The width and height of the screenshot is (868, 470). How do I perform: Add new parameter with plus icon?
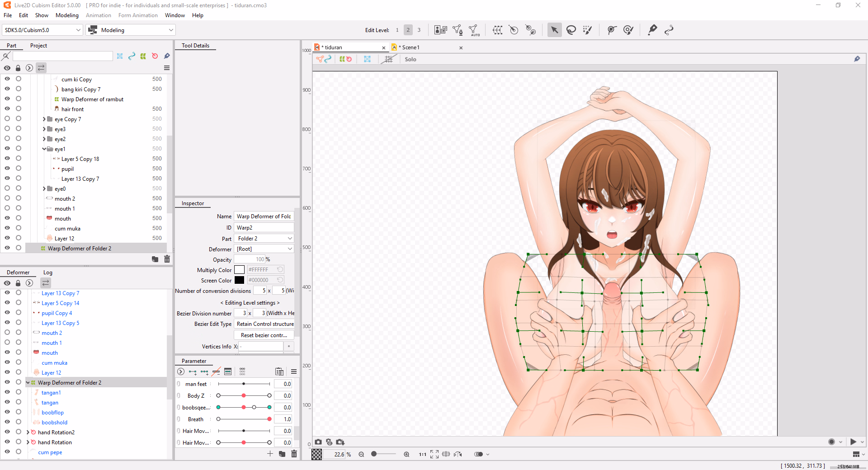pos(270,454)
